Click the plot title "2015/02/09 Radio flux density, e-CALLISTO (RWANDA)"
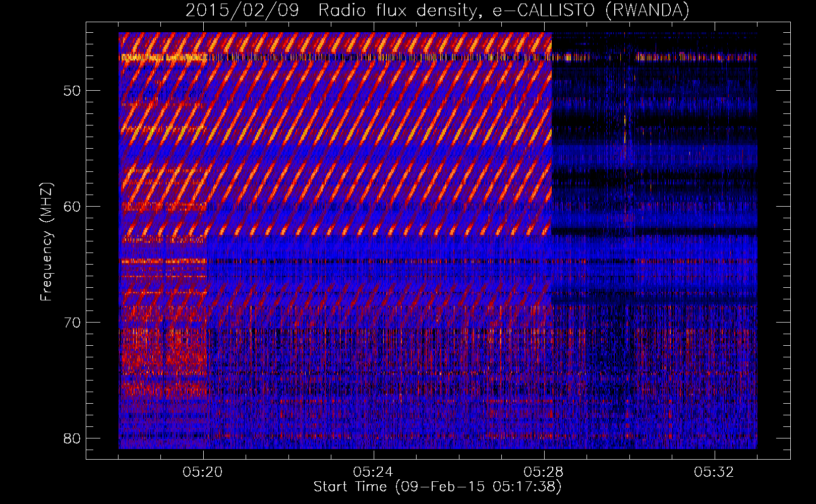Viewport: 816px width, 504px height. click(437, 11)
